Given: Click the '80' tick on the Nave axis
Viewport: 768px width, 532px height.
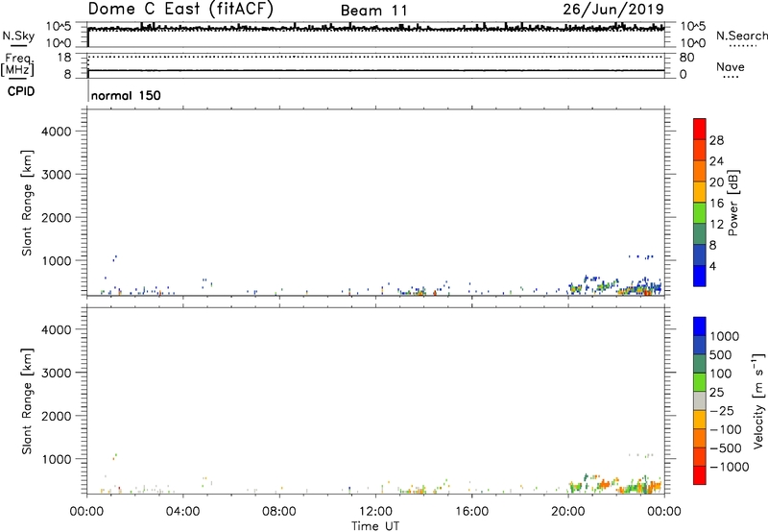Looking at the screenshot, I should (x=686, y=58).
